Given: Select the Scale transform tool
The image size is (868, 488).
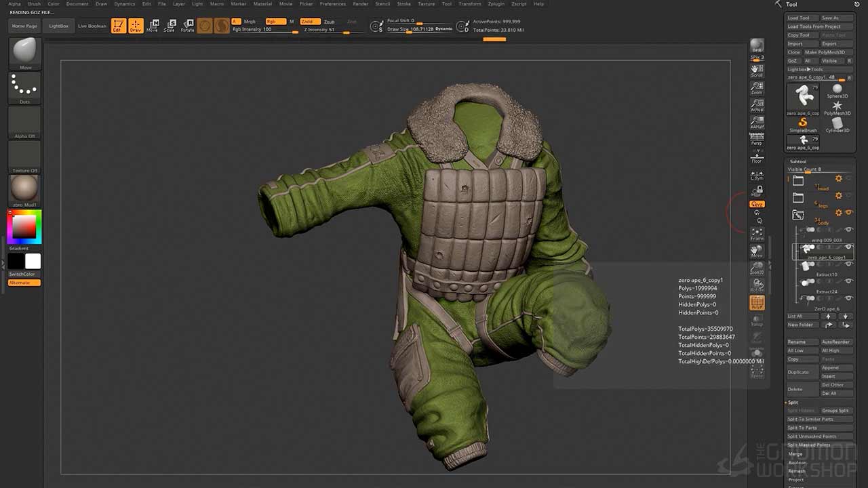Looking at the screenshot, I should (x=170, y=26).
